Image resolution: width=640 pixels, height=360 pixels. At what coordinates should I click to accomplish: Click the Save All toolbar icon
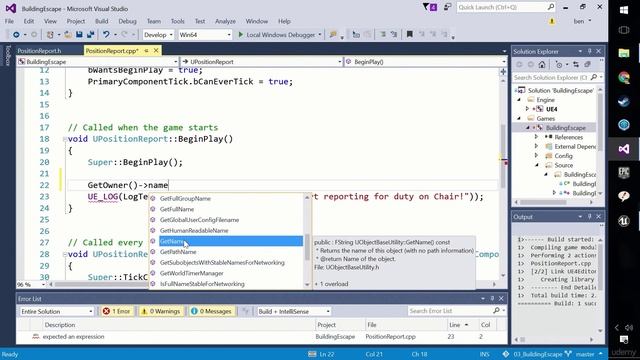tap(90, 35)
